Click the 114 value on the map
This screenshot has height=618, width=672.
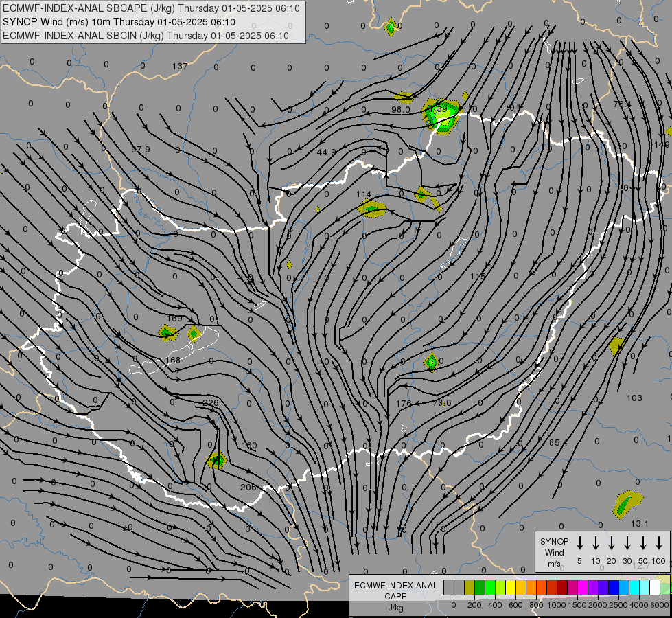tap(363, 194)
